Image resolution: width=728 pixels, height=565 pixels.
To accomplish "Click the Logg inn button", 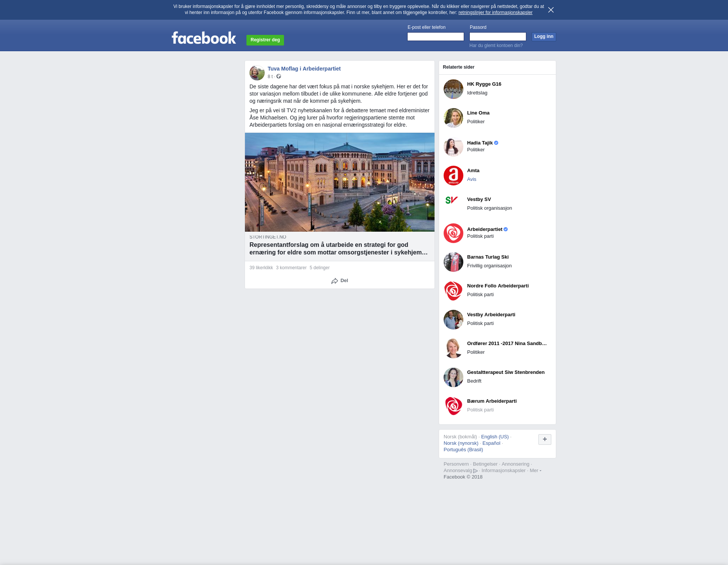I will (x=544, y=37).
